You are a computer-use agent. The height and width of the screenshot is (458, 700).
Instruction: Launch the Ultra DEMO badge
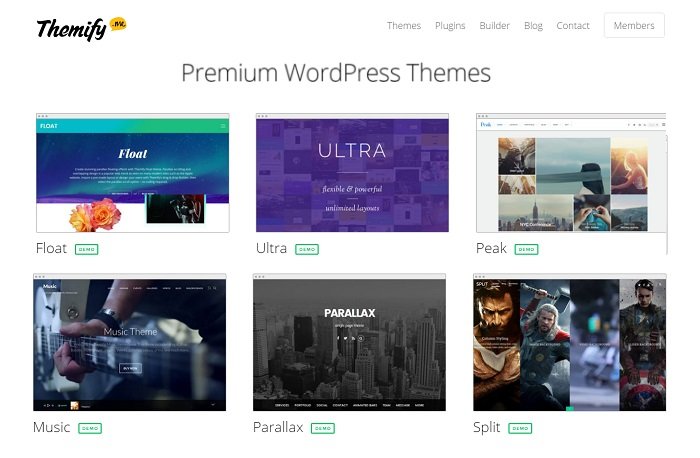click(307, 250)
